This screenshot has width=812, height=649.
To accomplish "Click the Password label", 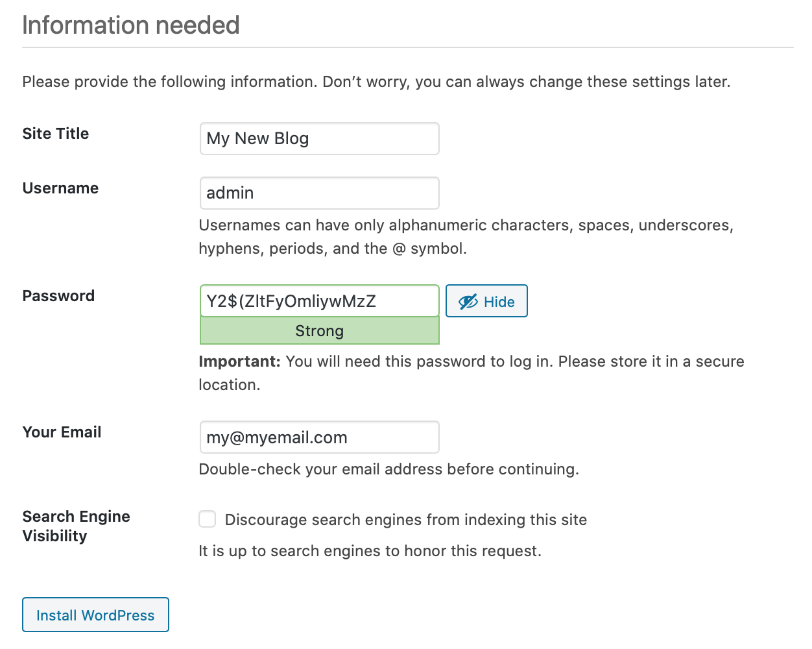I will point(58,296).
